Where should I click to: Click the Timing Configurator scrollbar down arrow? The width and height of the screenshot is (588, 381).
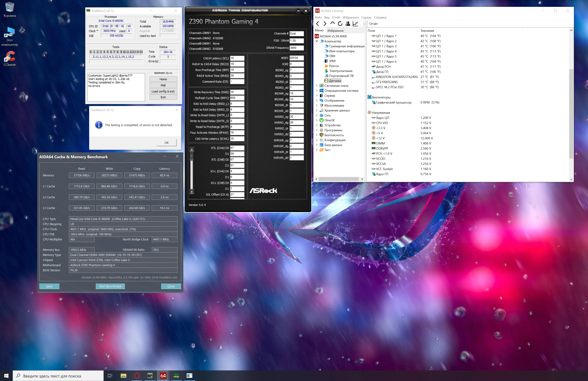click(x=192, y=192)
